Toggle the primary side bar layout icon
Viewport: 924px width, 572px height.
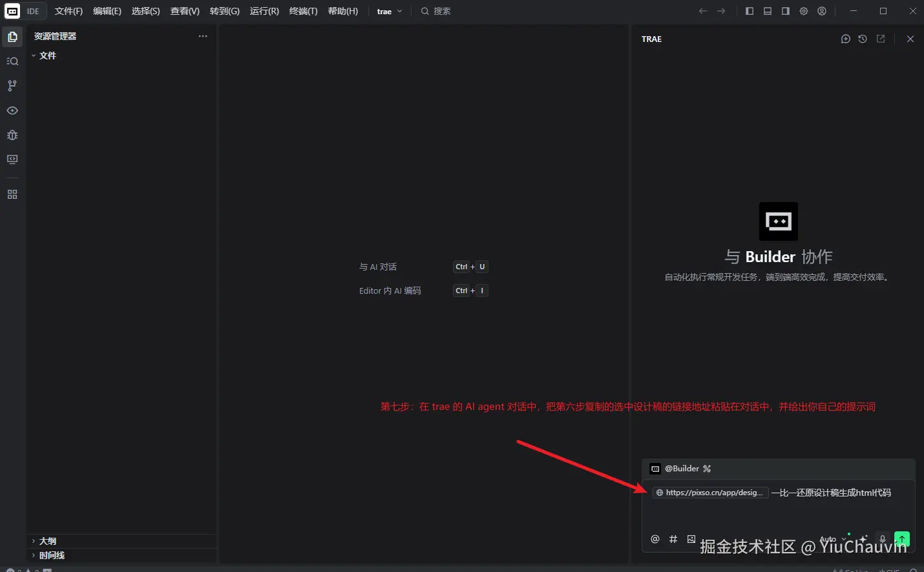pyautogui.click(x=750, y=11)
